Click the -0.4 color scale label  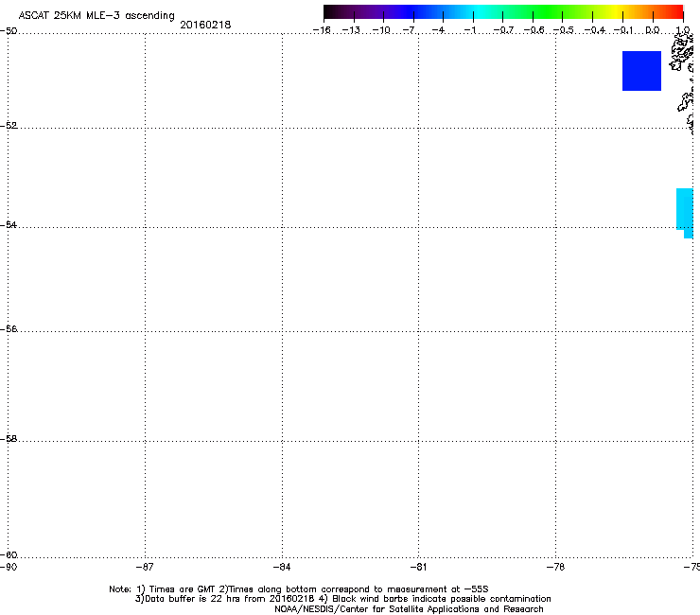[595, 30]
